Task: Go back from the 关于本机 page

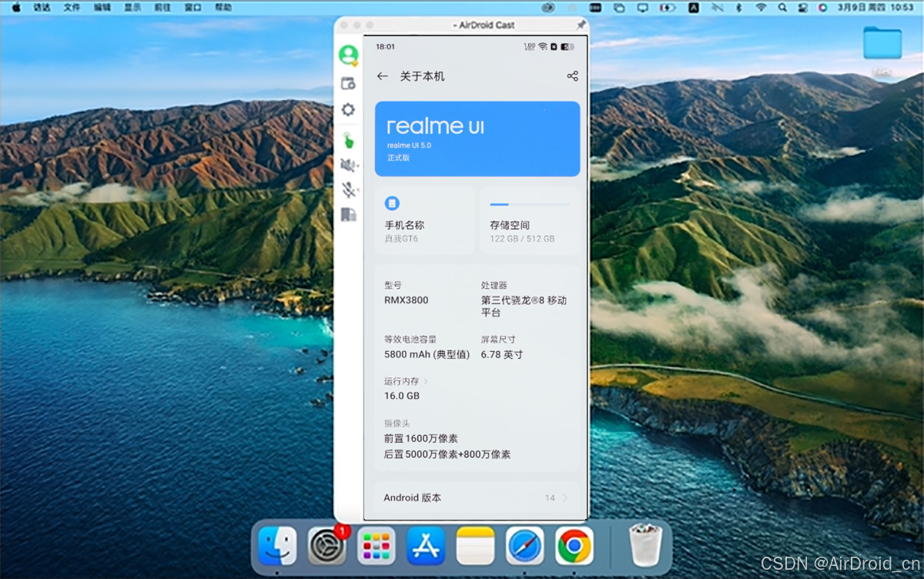Action: click(382, 76)
